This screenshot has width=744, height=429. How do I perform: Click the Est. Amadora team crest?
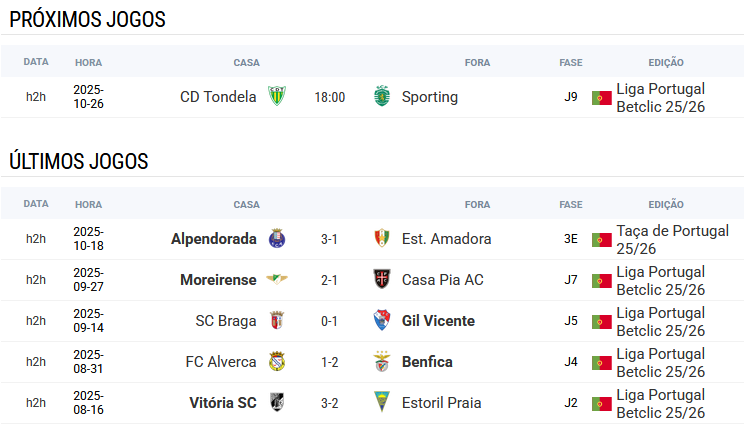pyautogui.click(x=381, y=239)
